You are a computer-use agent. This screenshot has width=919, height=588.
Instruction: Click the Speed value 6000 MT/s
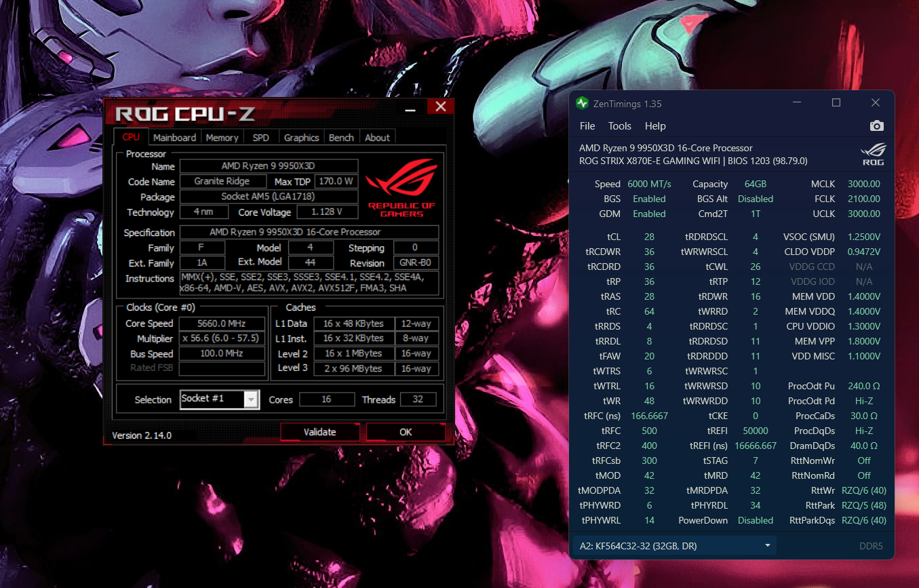(649, 184)
